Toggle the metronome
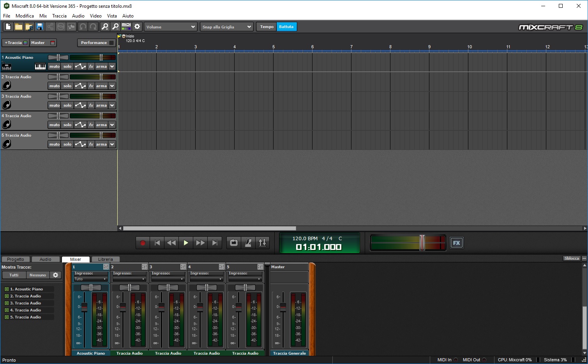Screen dimensions: 588x364 (x=248, y=243)
